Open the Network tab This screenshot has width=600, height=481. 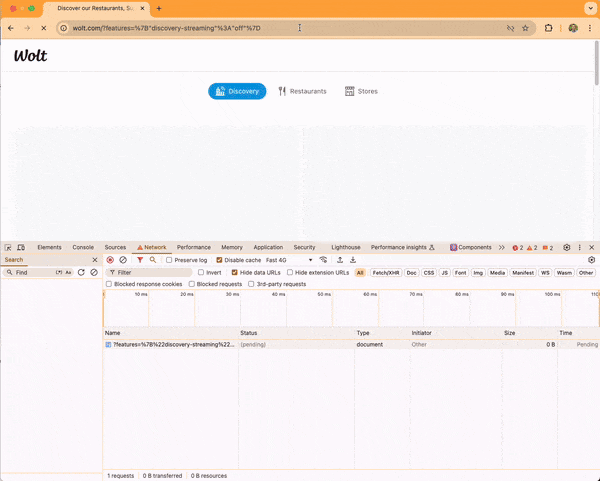pyautogui.click(x=152, y=247)
